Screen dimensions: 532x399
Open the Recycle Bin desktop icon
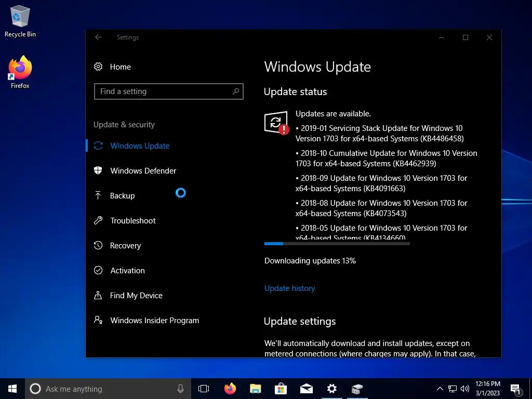tap(20, 21)
